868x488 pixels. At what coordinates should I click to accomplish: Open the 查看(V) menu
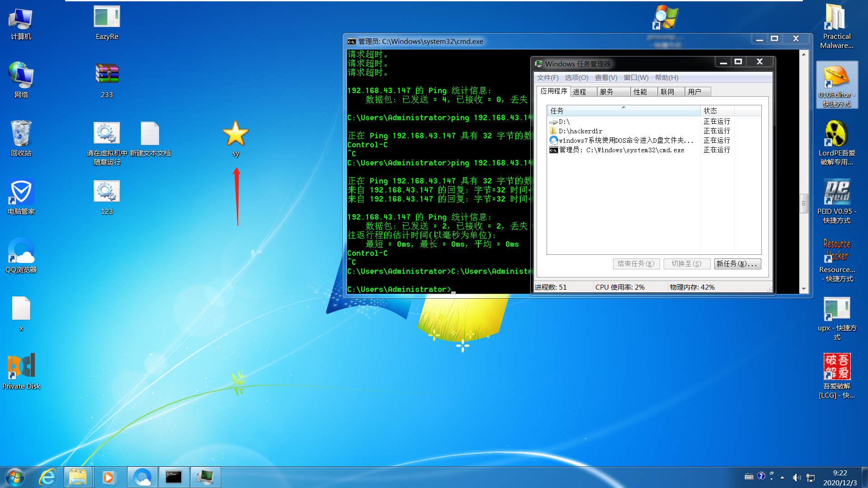[x=606, y=78]
